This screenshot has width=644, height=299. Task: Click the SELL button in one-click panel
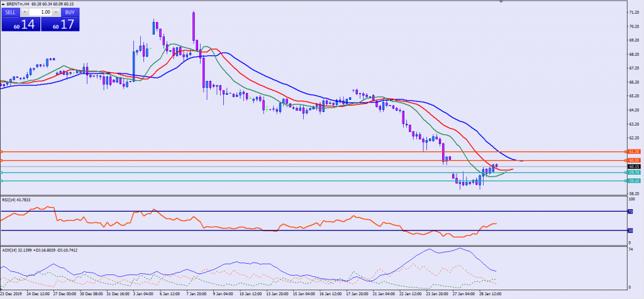(10, 12)
